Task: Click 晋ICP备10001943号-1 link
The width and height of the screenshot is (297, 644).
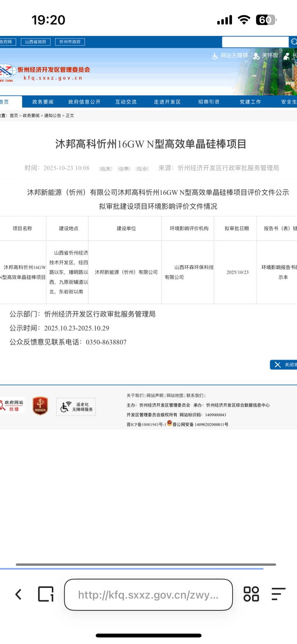Action: coord(146,424)
